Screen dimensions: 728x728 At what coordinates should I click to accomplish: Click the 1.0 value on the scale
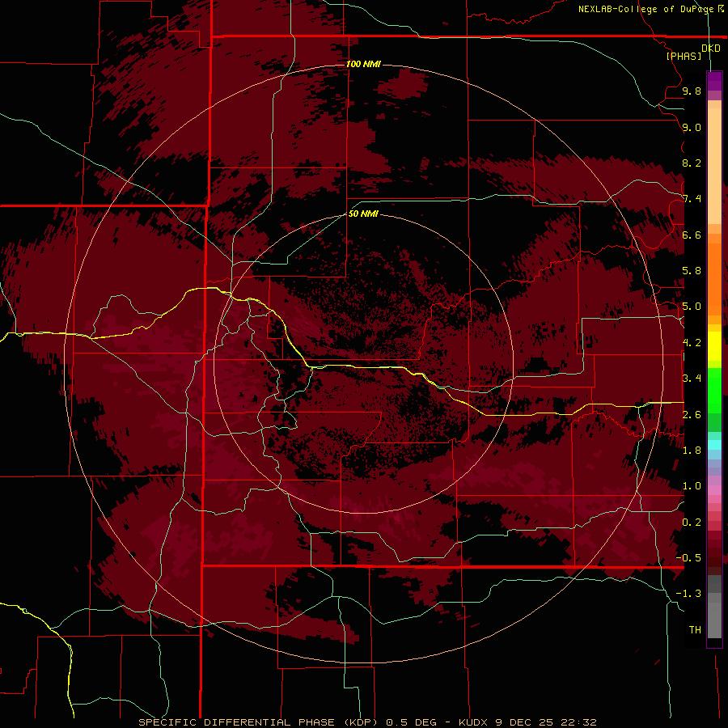click(692, 485)
